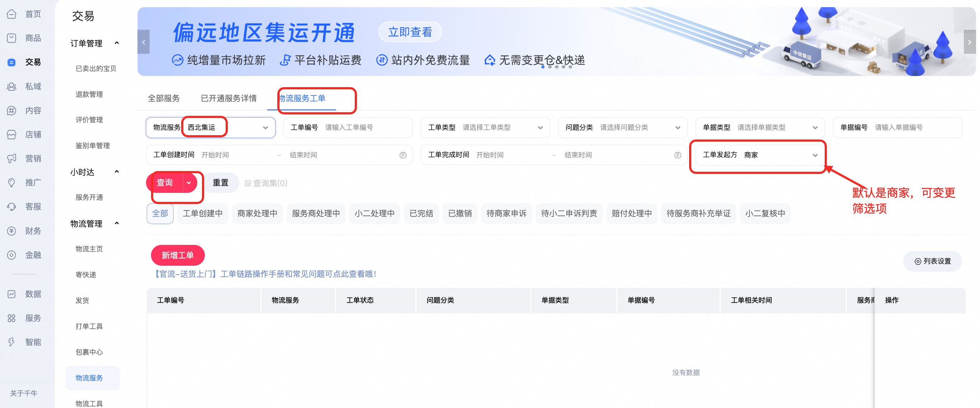Viewport: 980px width, 408px height.
Task: Filter by 商家处理中 status chip
Action: pyautogui.click(x=257, y=214)
